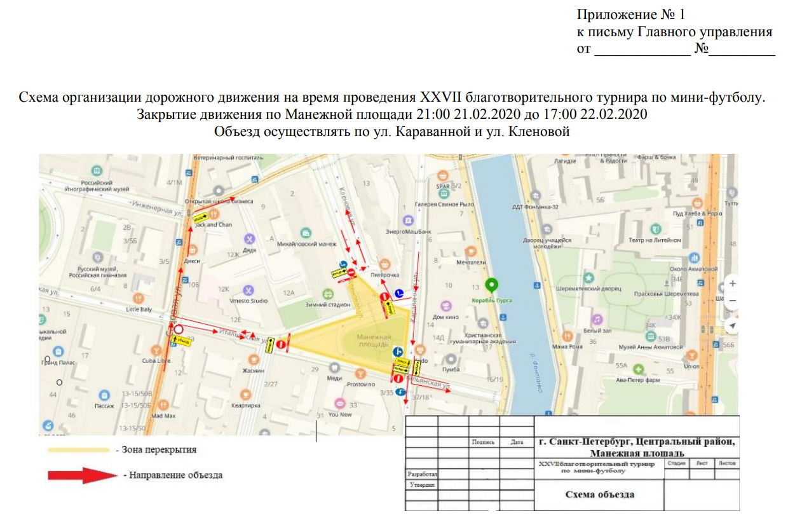Screen dimensions: 795x532
Task: Click the Музей Анны Ахматовой museum icon
Action: (651, 336)
